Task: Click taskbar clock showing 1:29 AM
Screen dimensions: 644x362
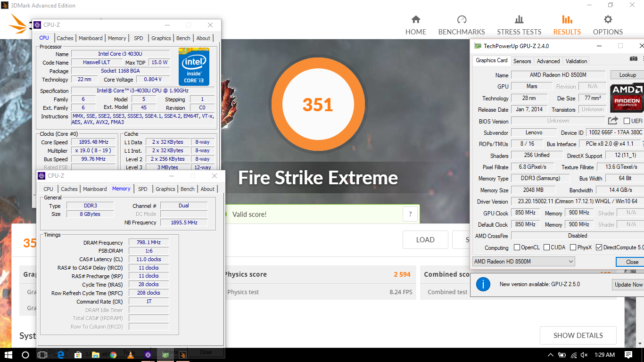Action: coord(604,355)
